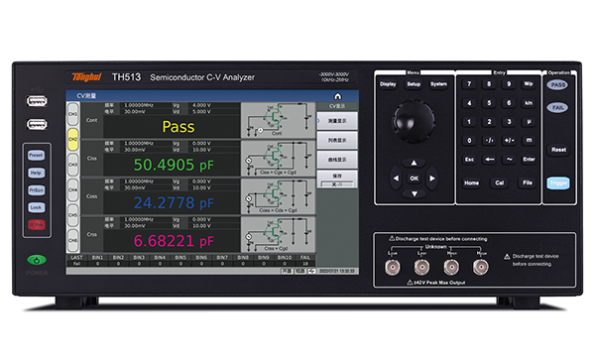Click the Home key below keypad
Viewport: 595px width, 364px height.
point(471,182)
